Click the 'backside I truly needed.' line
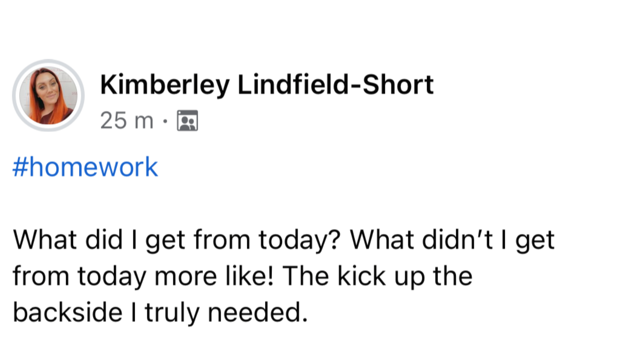This screenshot has height=362, width=644. (160, 312)
